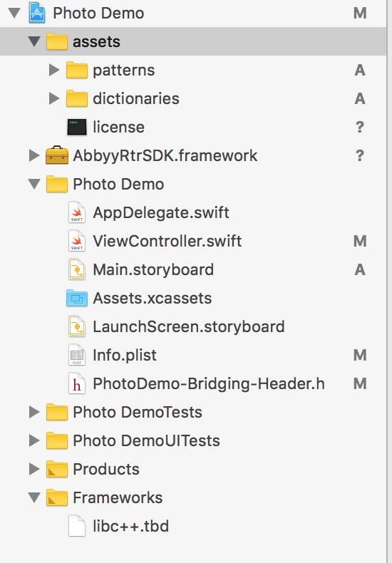
Task: Click the Photo DemoUITests folder icon
Action: [x=57, y=440]
